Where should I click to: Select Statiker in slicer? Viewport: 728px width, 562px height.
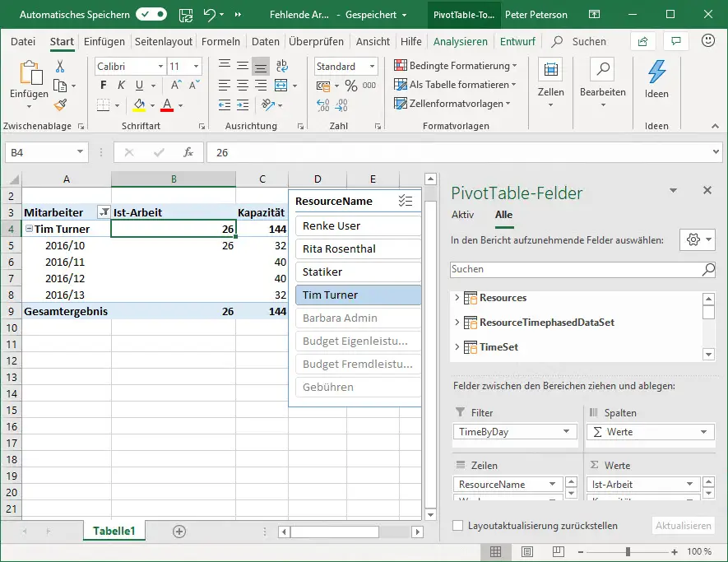pyautogui.click(x=358, y=272)
